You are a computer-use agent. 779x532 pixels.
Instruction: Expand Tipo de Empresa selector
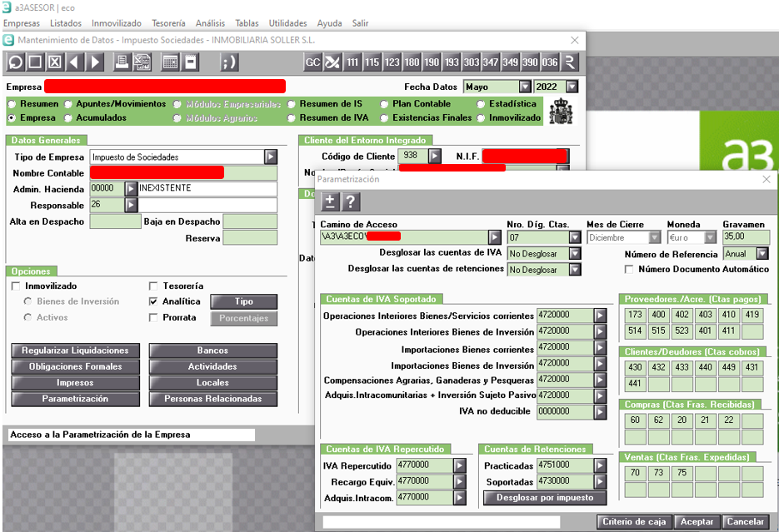[271, 157]
